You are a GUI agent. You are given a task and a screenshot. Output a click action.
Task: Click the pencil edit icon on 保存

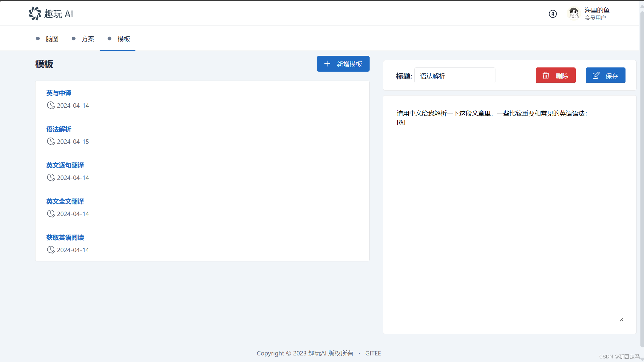(x=596, y=76)
